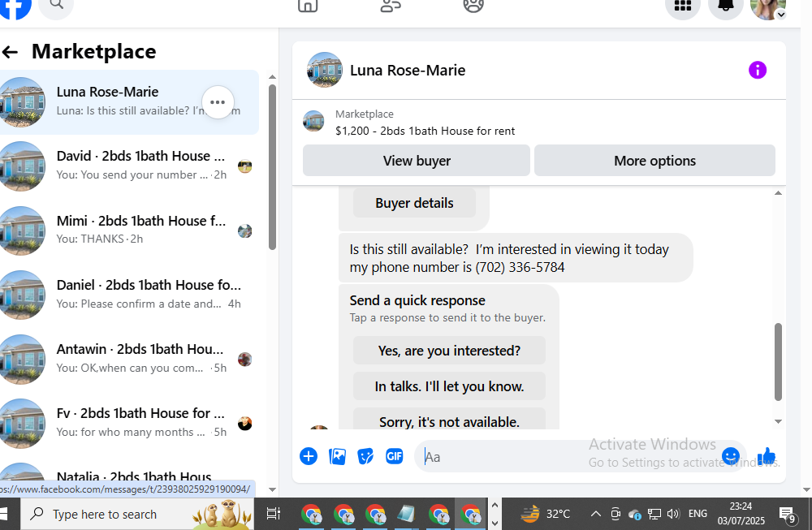Send a thumbs-up like
This screenshot has height=530, width=812.
767,456
